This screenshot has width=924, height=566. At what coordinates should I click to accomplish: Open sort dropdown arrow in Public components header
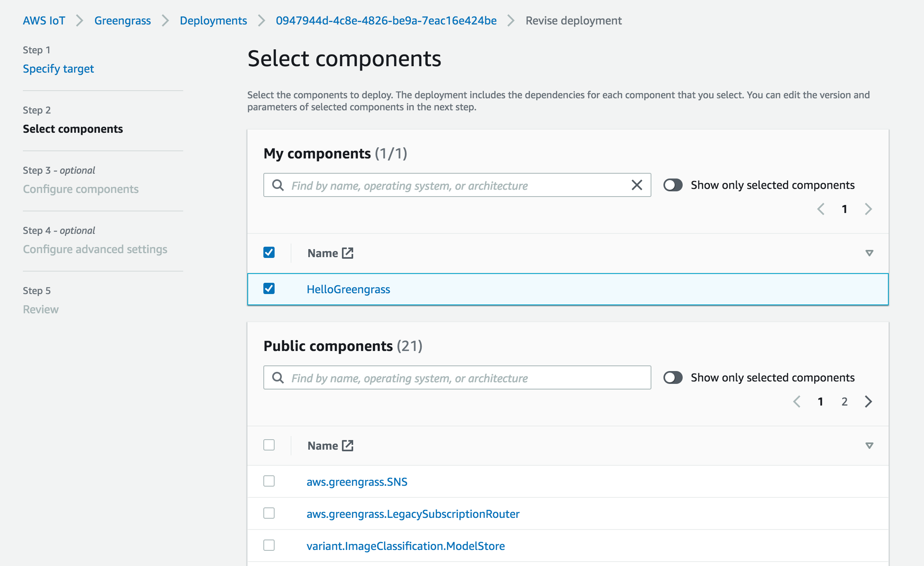[x=869, y=446]
